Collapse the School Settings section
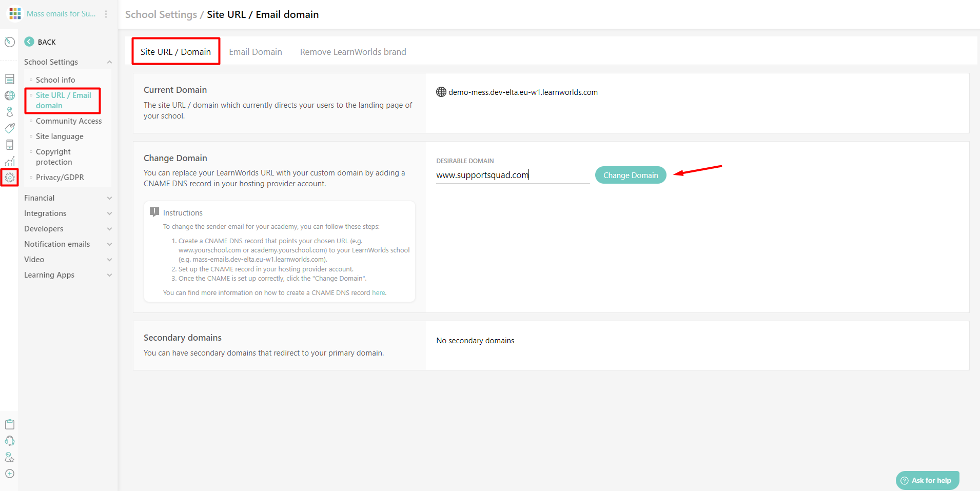Screen dimensions: 980x491 [x=109, y=62]
